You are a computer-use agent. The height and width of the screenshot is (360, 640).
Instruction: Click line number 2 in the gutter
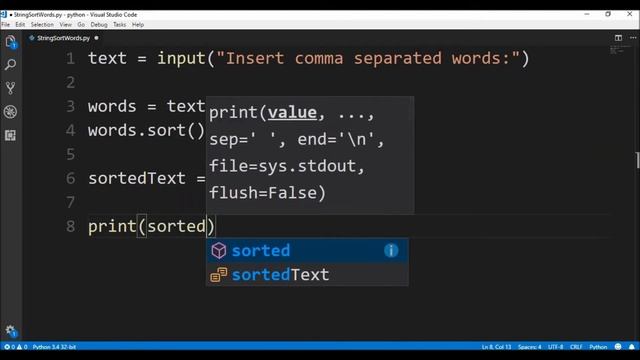[71, 82]
